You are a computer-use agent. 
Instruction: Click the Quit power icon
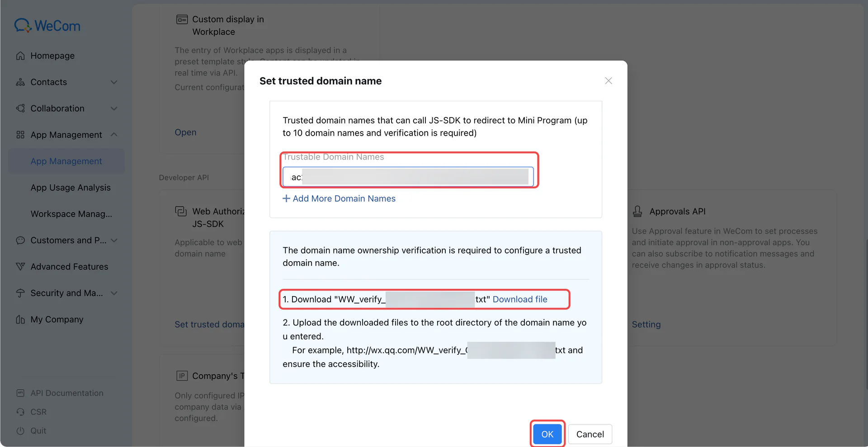(20, 431)
